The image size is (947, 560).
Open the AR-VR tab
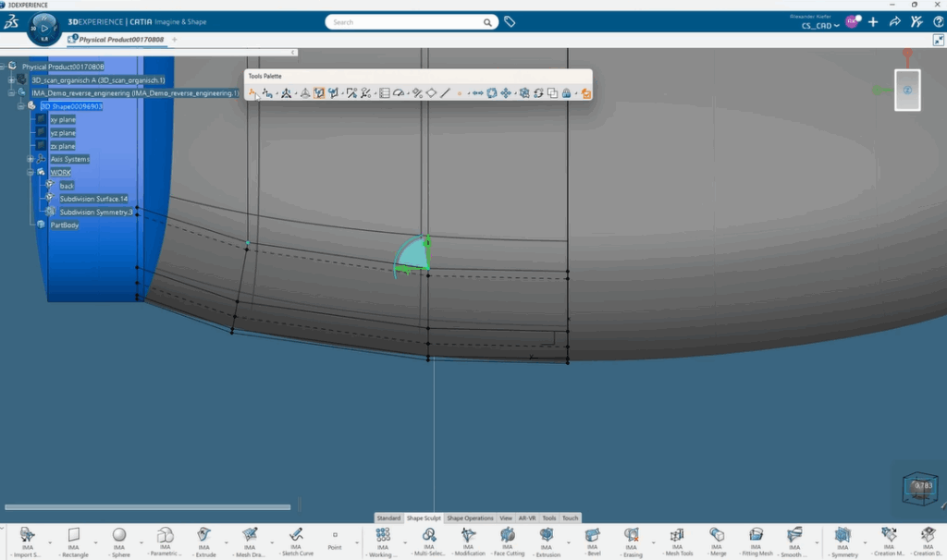tap(527, 518)
